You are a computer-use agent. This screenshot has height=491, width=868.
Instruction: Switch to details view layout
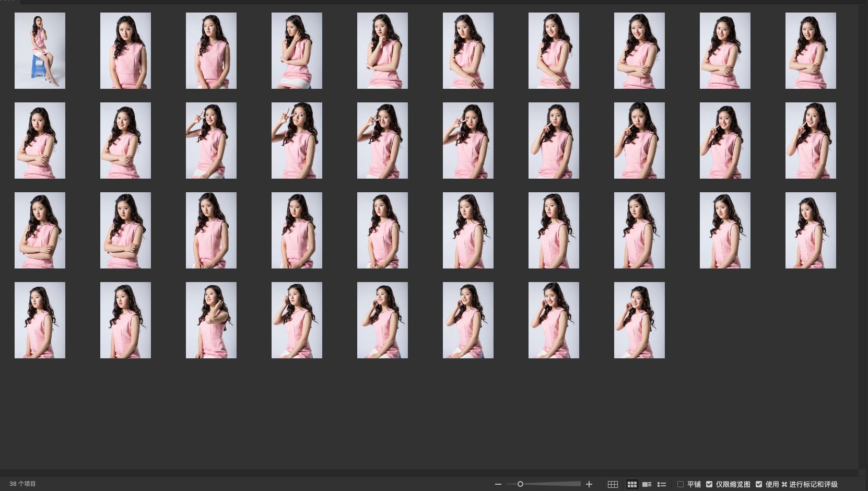[647, 484]
